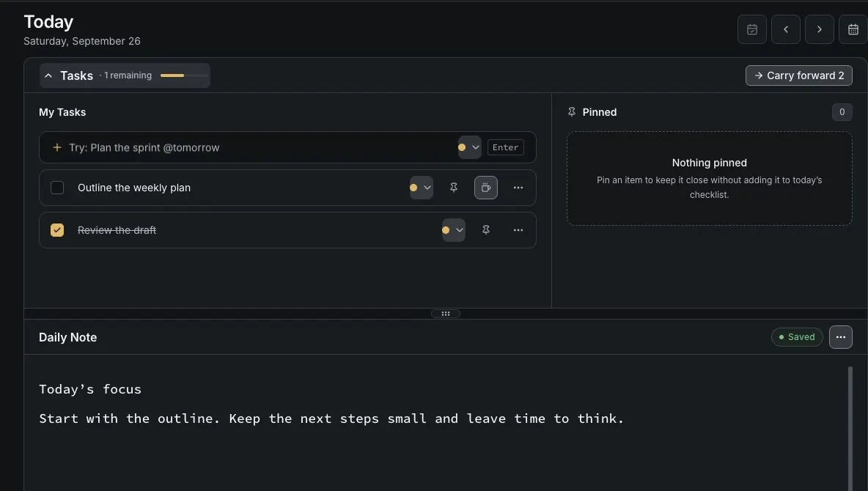This screenshot has width=868, height=491.
Task: Click the "Saturday, September 26" date text
Action: tap(82, 41)
